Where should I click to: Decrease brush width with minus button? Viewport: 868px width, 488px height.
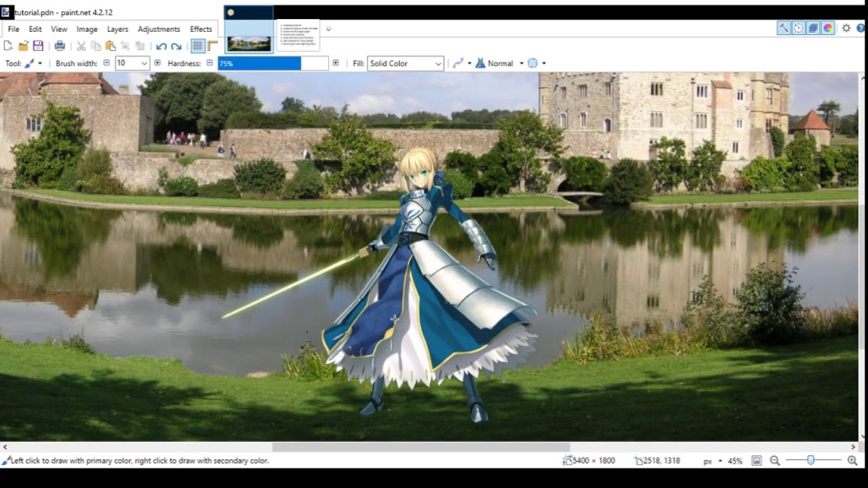click(106, 63)
